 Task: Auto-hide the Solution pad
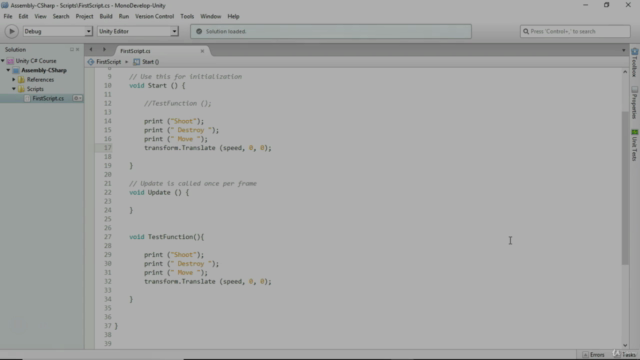click(72, 49)
